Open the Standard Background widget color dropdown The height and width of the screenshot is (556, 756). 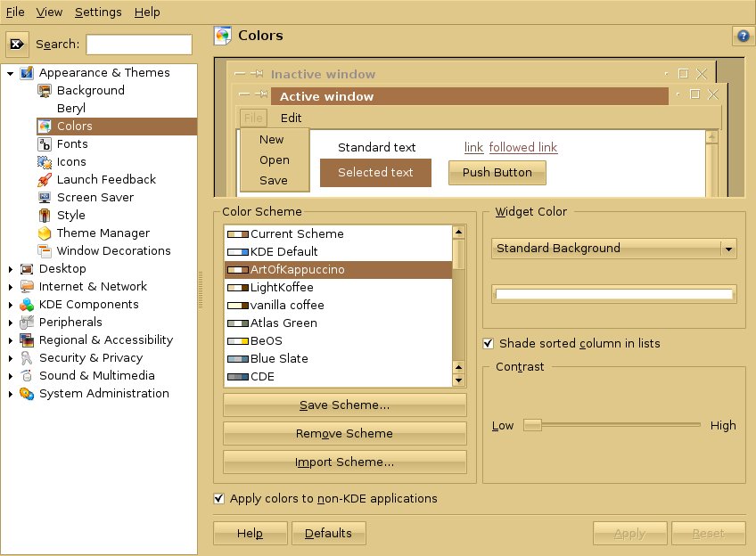(x=613, y=249)
